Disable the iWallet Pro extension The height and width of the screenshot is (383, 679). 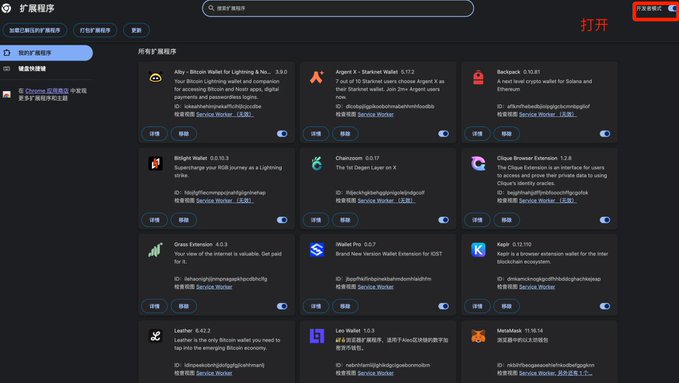click(x=443, y=306)
